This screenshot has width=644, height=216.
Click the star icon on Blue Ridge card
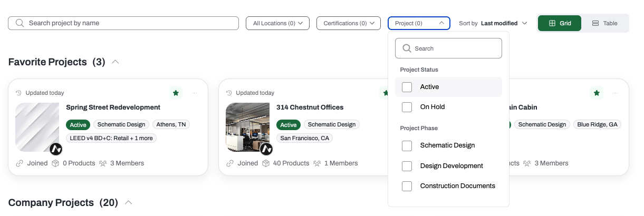coord(597,93)
